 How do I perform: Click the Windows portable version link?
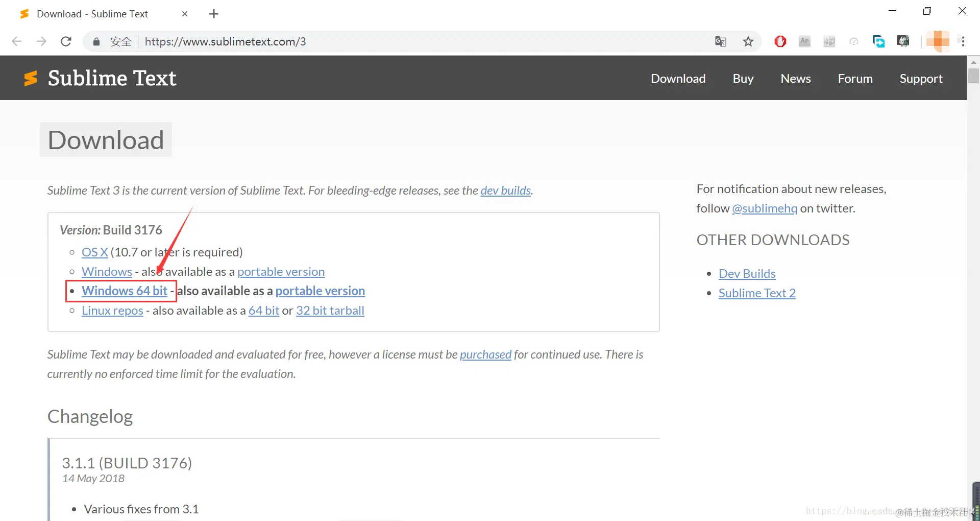pyautogui.click(x=281, y=272)
